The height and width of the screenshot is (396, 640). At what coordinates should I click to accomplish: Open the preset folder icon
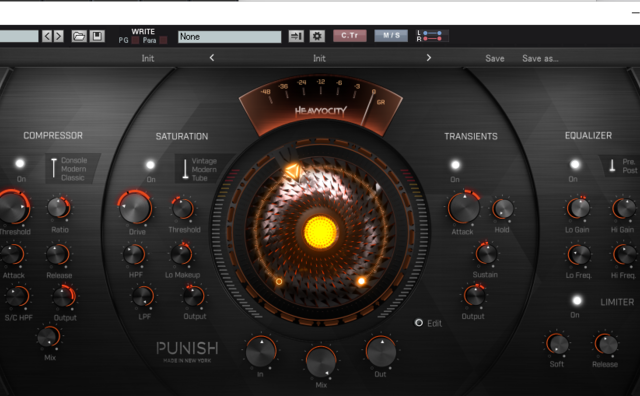79,36
